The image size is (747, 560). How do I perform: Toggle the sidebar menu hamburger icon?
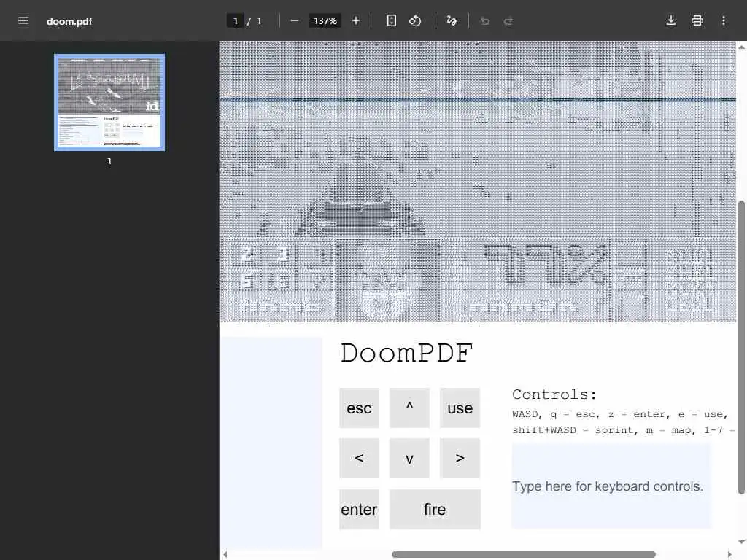[x=23, y=20]
